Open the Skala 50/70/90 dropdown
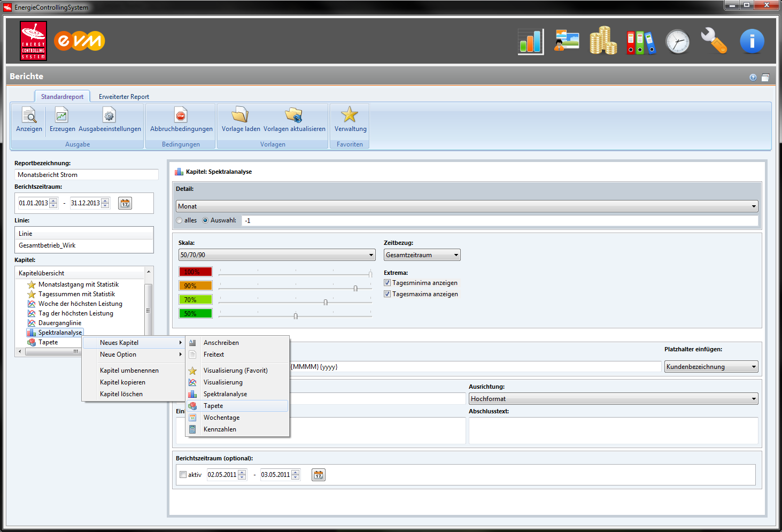The image size is (782, 532). click(x=277, y=255)
